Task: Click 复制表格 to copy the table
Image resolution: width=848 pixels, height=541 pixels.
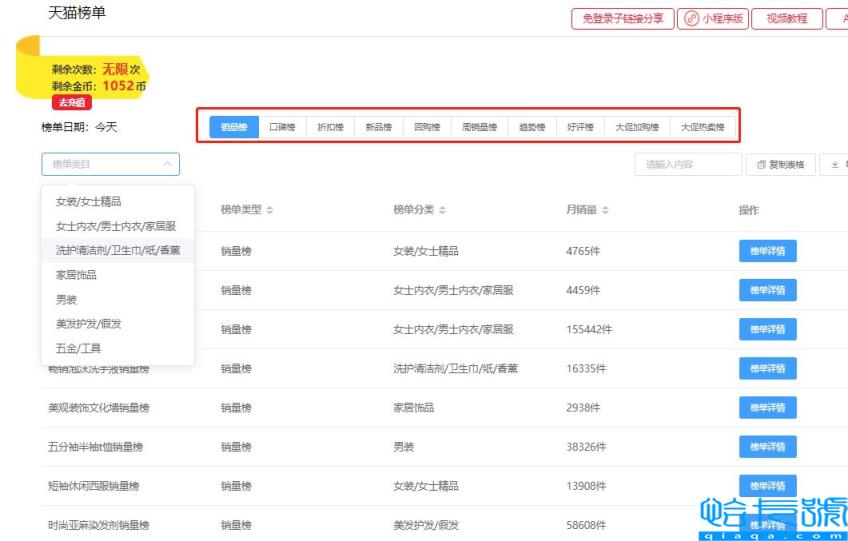Action: (x=780, y=164)
